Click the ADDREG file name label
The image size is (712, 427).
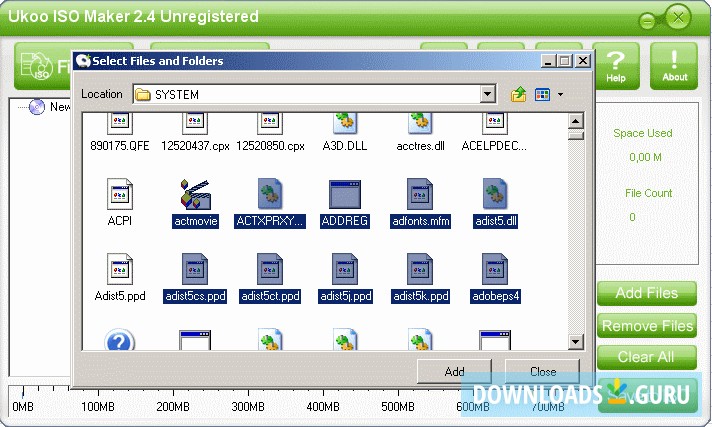tap(345, 221)
